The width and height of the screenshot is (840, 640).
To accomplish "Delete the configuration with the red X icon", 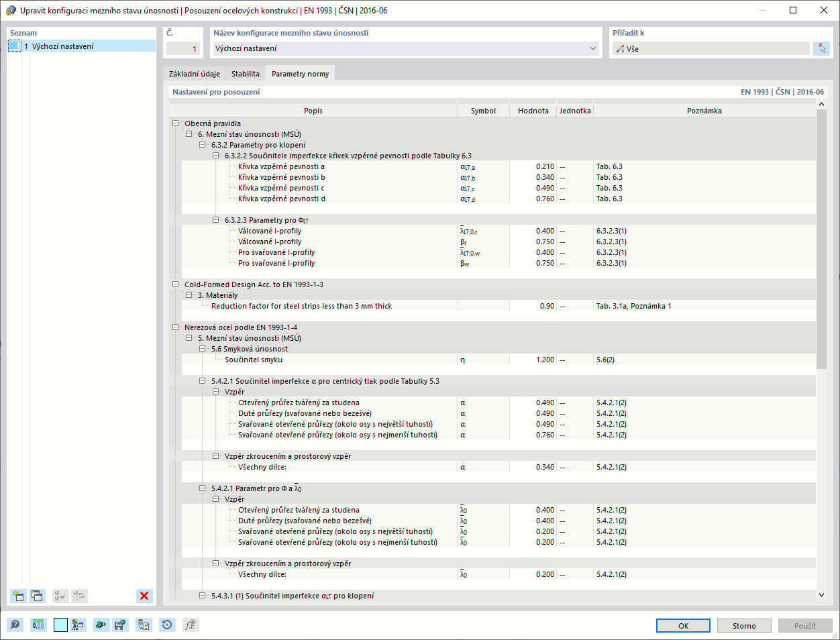I will (144, 596).
